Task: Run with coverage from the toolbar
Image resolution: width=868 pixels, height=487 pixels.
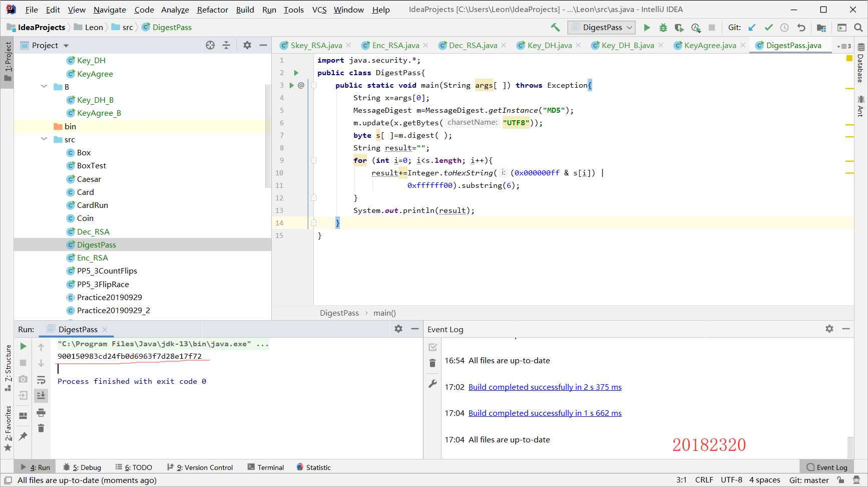Action: click(679, 28)
